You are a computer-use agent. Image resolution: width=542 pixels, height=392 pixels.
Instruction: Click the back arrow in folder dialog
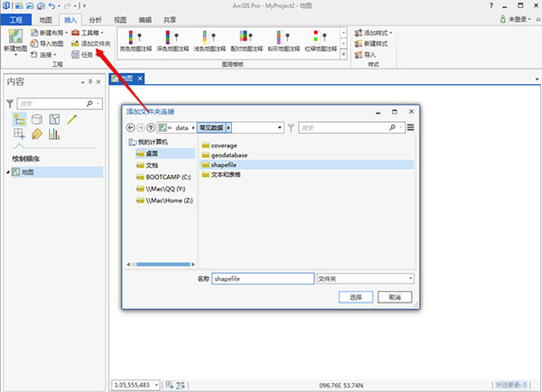pyautogui.click(x=131, y=127)
